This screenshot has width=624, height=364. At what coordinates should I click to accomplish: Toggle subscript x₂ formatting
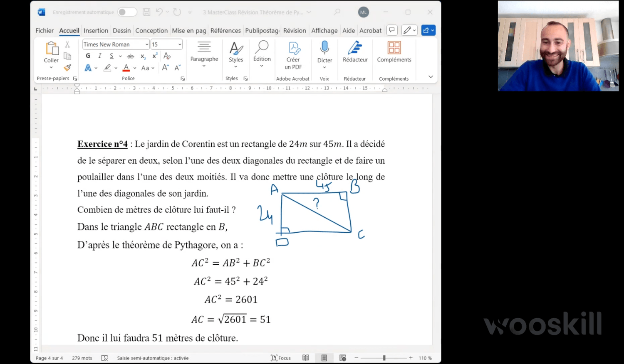143,56
